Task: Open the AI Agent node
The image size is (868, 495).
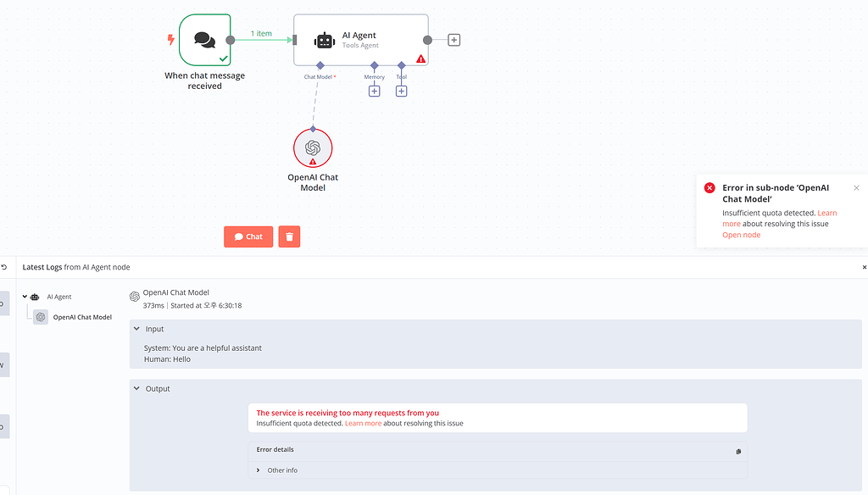Action: pyautogui.click(x=360, y=39)
